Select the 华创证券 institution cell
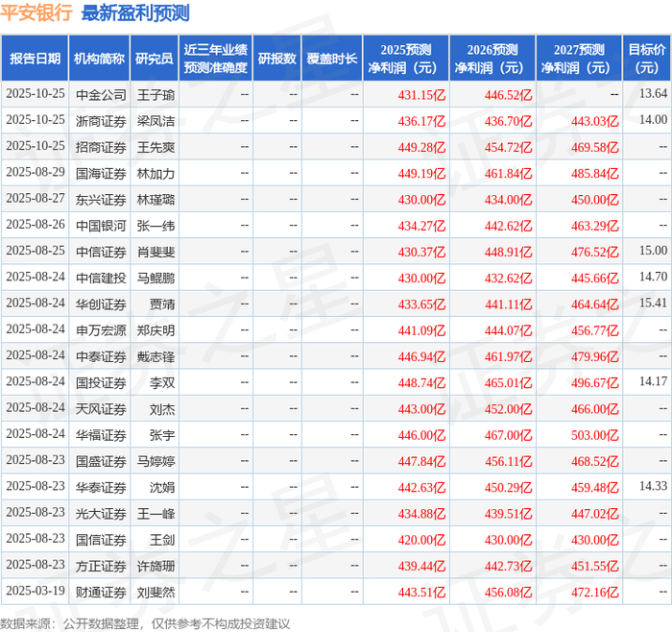Viewport: 672px width, 632px height. click(x=101, y=304)
